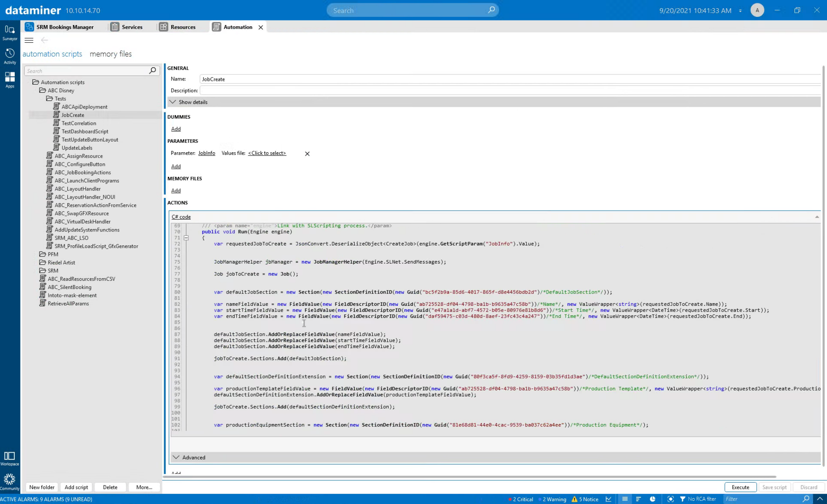Click Add link under DUMMIES
This screenshot has height=504, width=827.
[176, 129]
